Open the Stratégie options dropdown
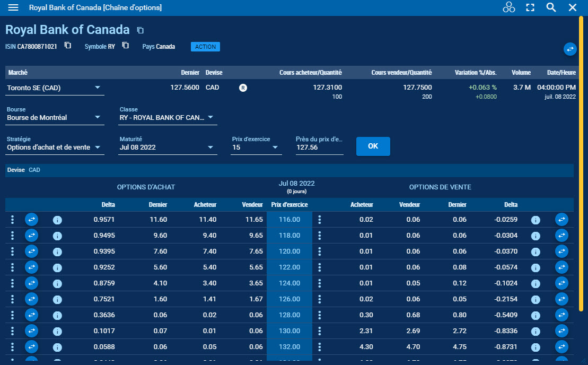Image resolution: width=588 pixels, height=365 pixels. click(x=98, y=147)
